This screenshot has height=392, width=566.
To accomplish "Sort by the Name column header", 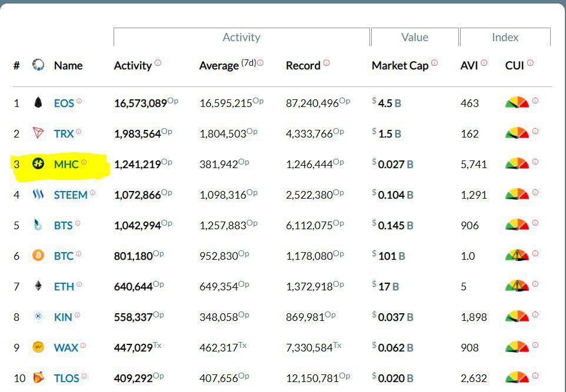I will coord(68,65).
